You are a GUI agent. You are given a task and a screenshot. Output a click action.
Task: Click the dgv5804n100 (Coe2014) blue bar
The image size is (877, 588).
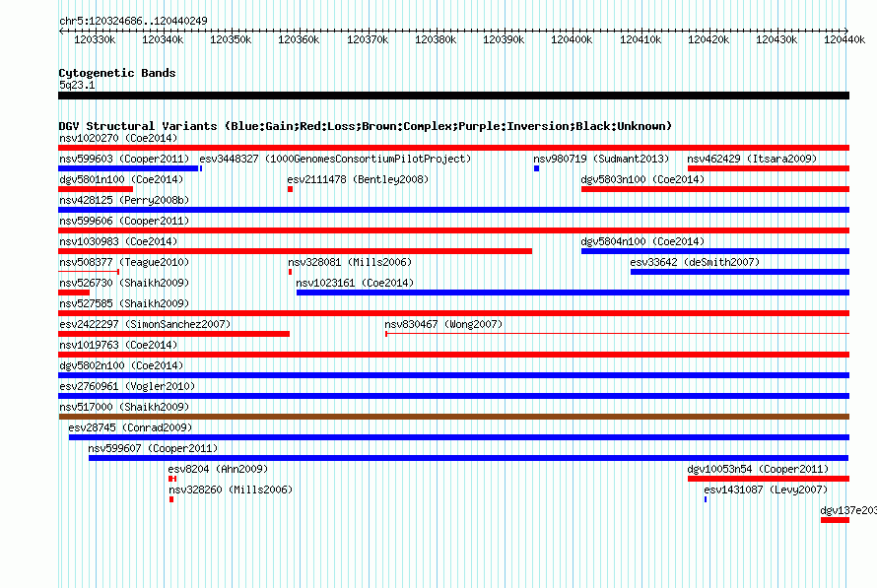point(715,251)
